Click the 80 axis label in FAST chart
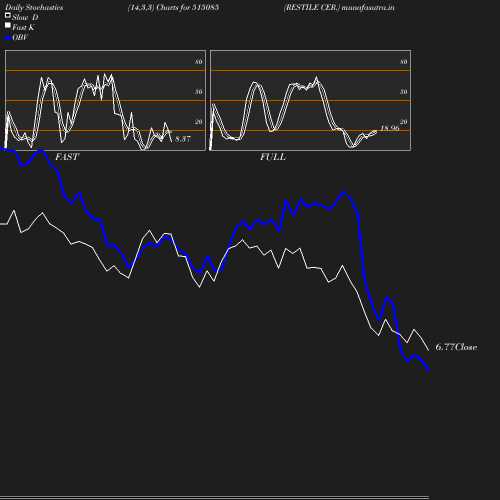 (199, 62)
